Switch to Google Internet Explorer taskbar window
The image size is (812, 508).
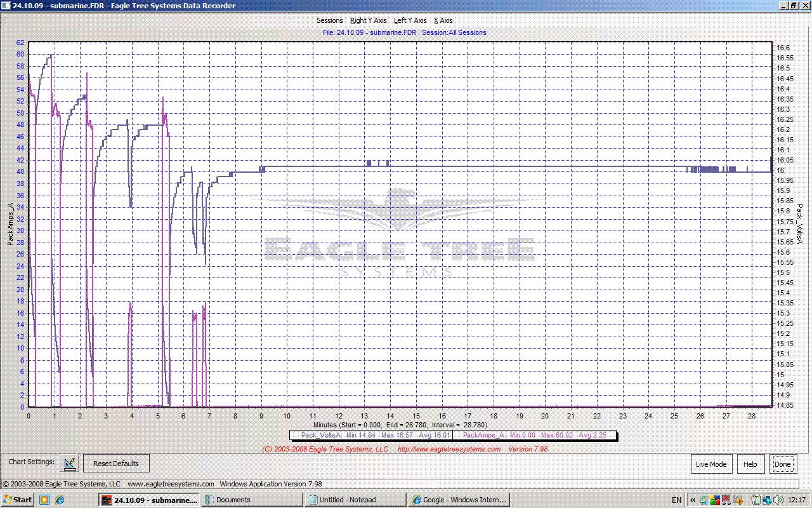pos(460,500)
